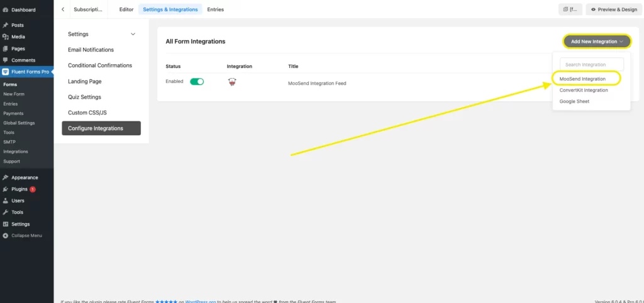644x303 pixels.
Task: Click the Preview & Design button
Action: point(614,9)
